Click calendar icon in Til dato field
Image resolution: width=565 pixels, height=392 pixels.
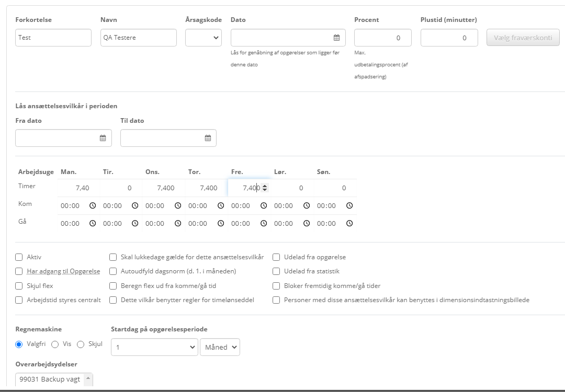[x=208, y=138]
